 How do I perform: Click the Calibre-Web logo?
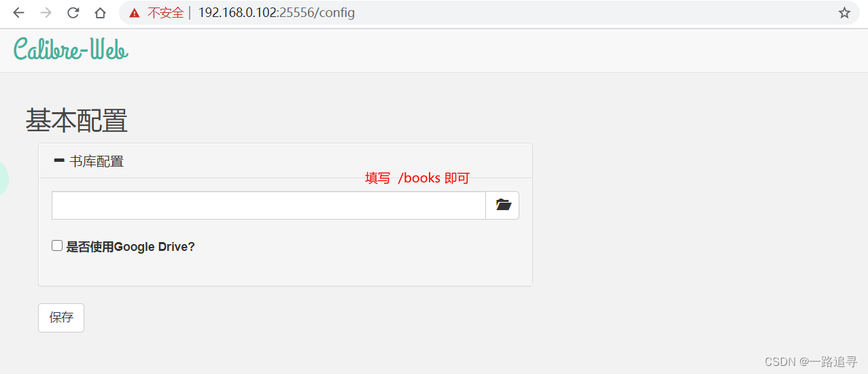click(x=71, y=50)
